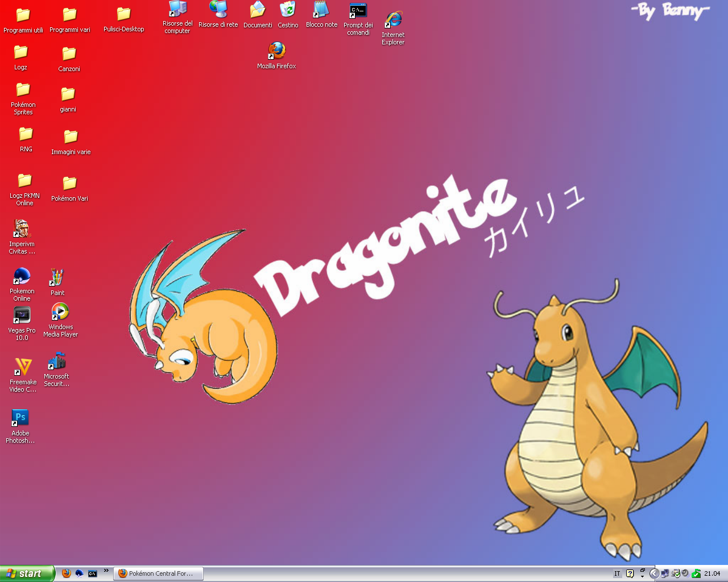Expand Quick Launch overflow chevron

106,571
